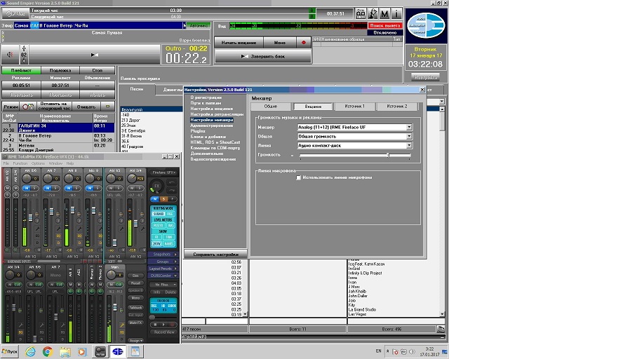Click the Настройки button under the clock
Viewport: 644px width, 359px height.
[x=426, y=77]
